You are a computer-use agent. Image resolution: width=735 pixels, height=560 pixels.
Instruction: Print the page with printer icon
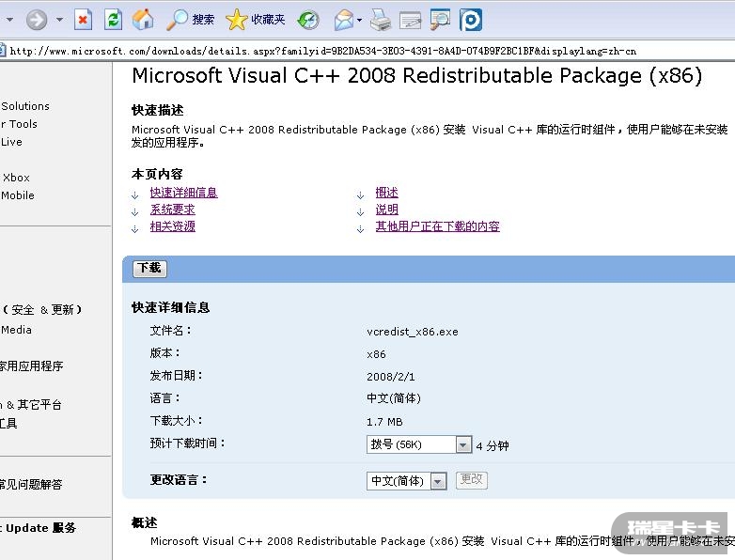coord(380,20)
